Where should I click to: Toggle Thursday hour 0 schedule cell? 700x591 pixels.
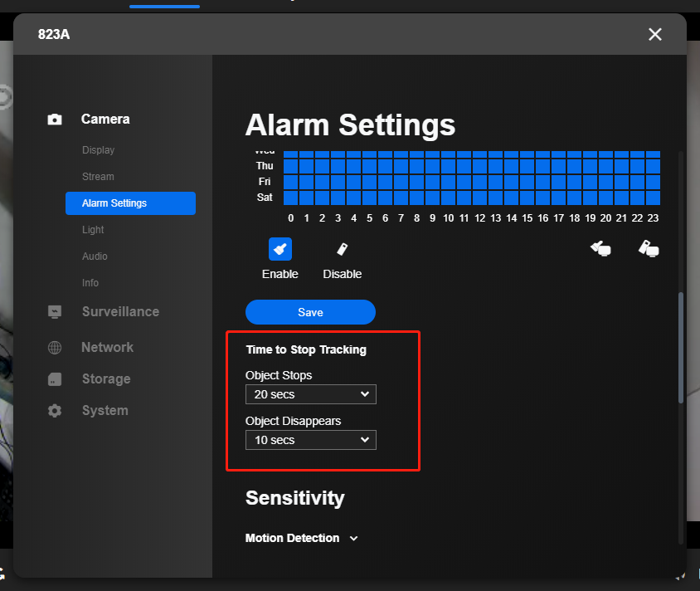(x=290, y=166)
